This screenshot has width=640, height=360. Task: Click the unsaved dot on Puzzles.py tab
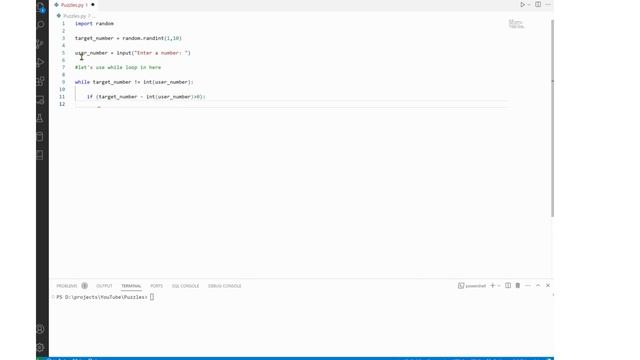(x=93, y=5)
